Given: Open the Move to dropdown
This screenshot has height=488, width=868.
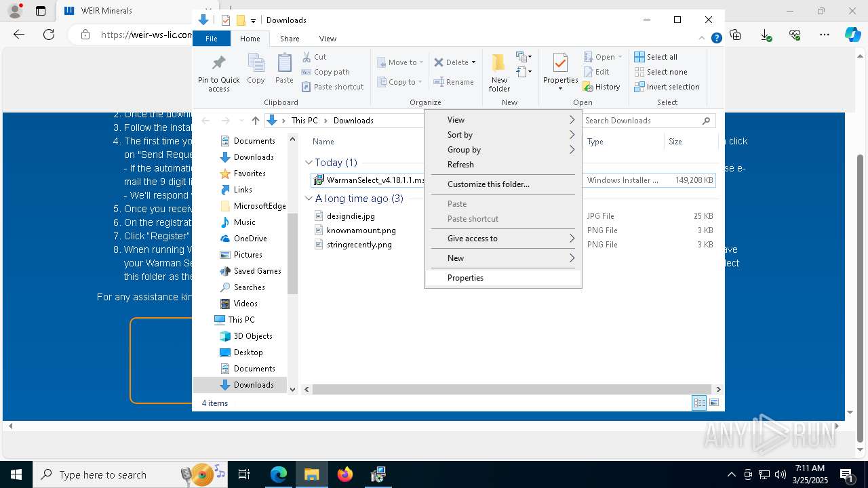Looking at the screenshot, I should pos(401,62).
